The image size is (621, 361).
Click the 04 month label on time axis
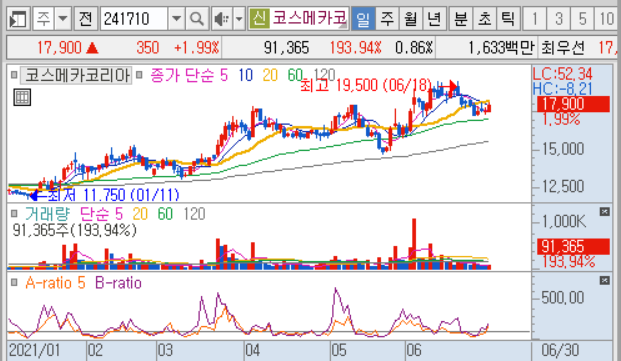click(x=252, y=350)
